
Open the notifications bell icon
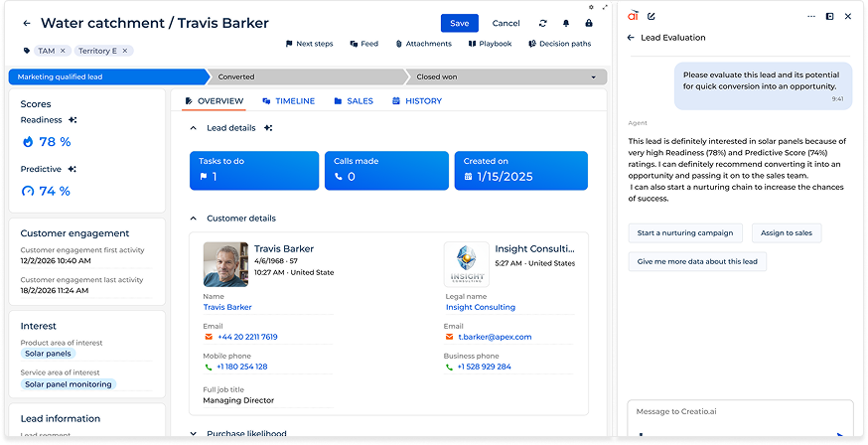(x=566, y=23)
